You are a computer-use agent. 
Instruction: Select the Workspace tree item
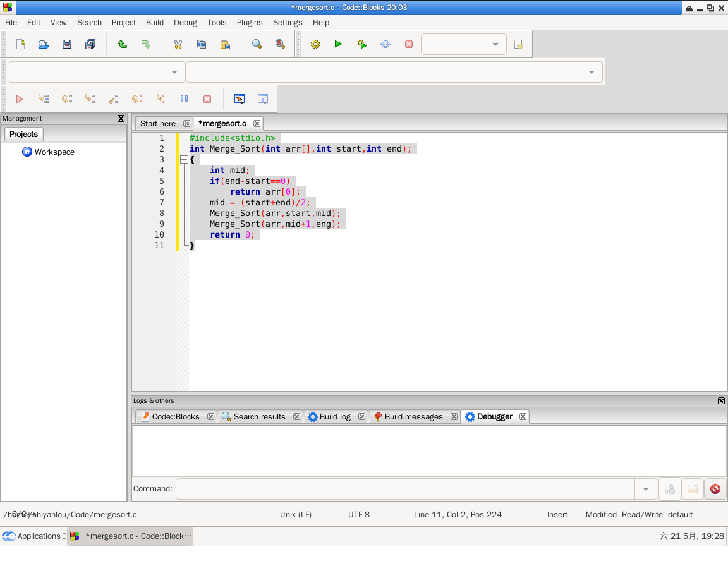click(x=54, y=152)
